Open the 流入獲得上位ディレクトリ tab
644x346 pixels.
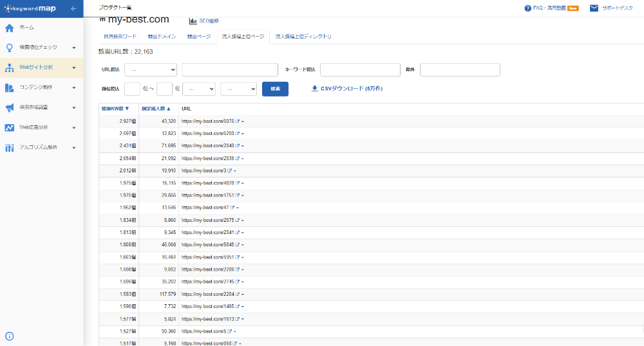pyautogui.click(x=303, y=37)
